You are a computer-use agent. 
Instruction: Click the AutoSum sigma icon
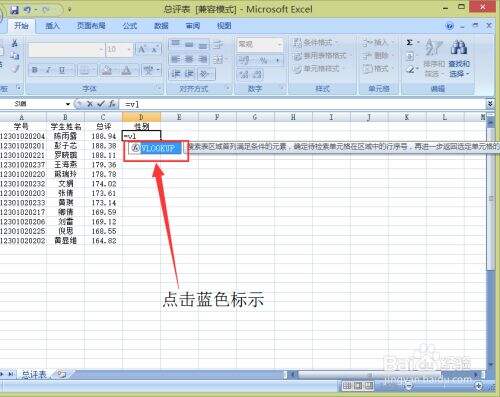pyautogui.click(x=409, y=43)
